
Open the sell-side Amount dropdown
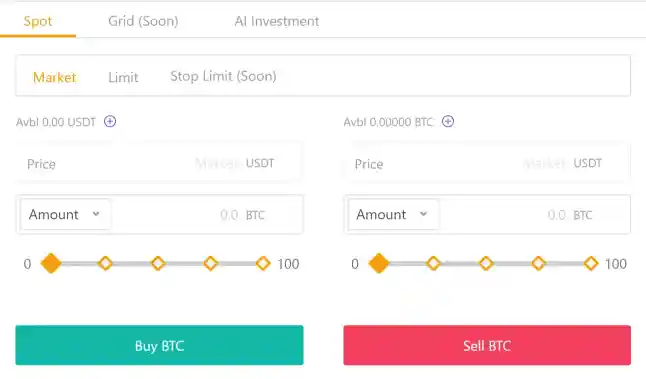tap(393, 214)
